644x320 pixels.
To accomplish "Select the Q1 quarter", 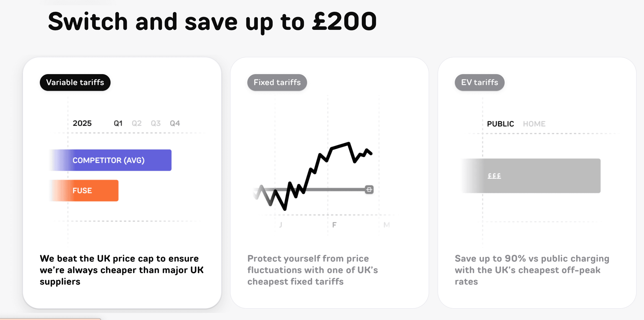I will click(x=118, y=123).
